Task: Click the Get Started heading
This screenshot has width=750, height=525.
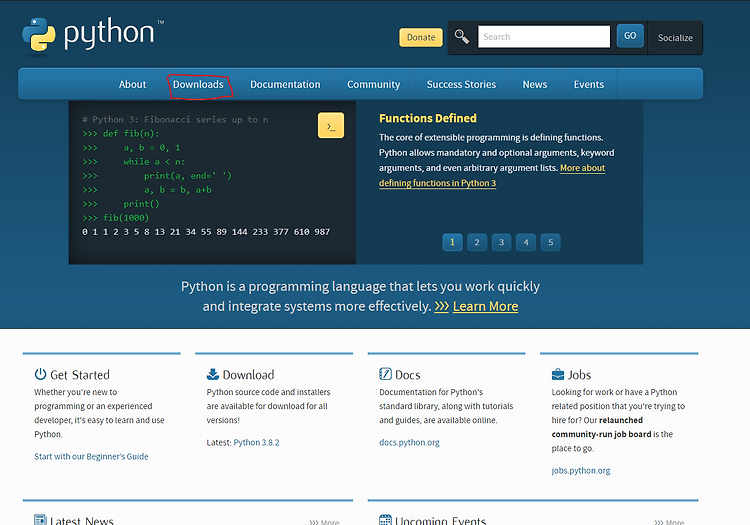Action: coord(80,375)
